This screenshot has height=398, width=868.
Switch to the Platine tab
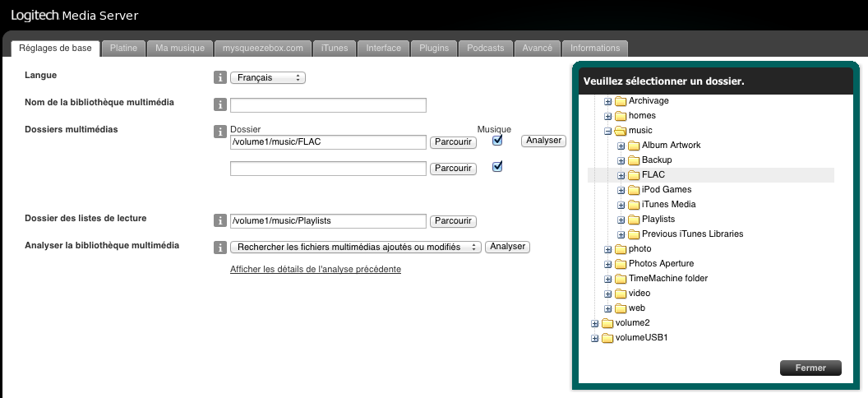click(x=123, y=49)
